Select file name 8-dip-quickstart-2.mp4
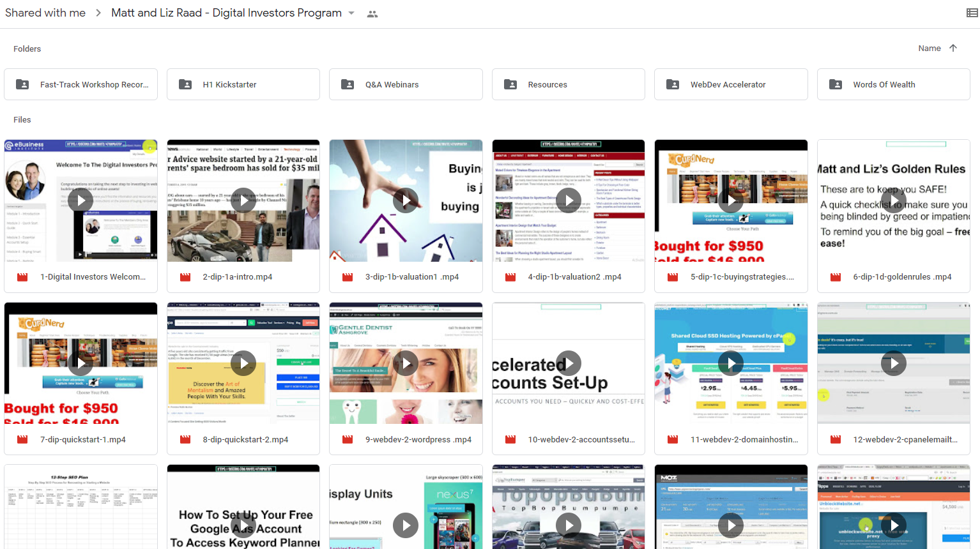Screen dimensions: 980x549 tap(245, 440)
